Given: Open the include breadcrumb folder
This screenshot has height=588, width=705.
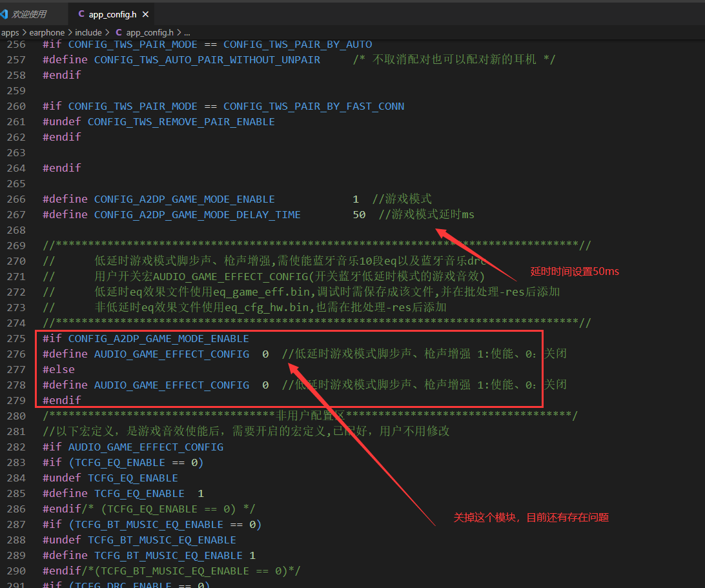Looking at the screenshot, I should [88, 32].
